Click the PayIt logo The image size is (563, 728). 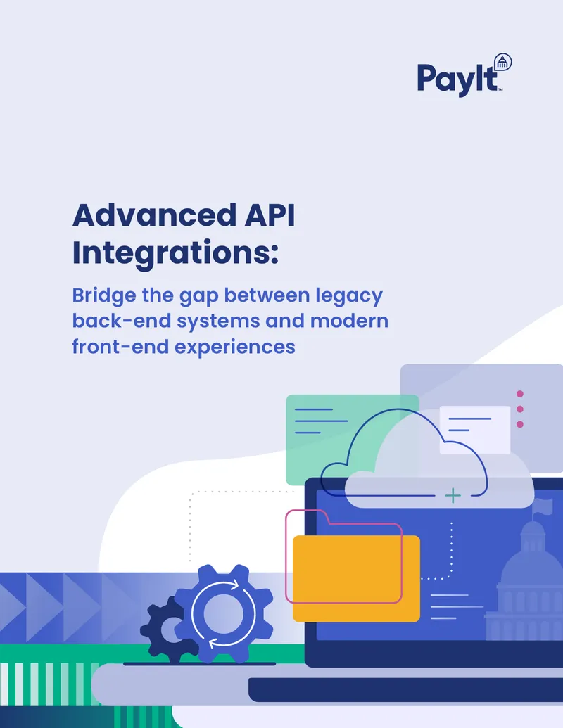click(464, 75)
